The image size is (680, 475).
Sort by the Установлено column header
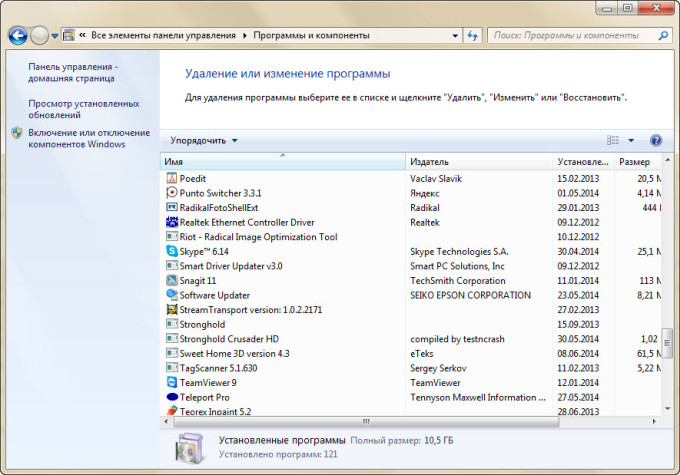(x=584, y=162)
